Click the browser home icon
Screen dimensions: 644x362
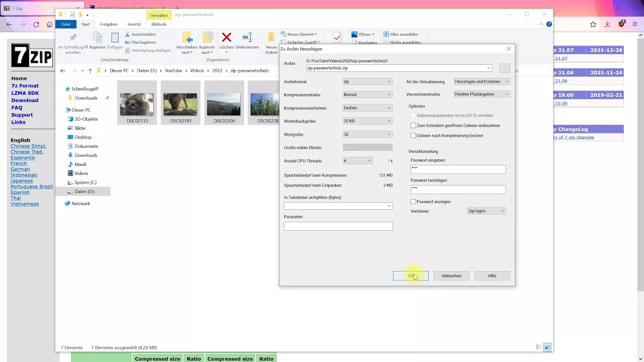49,24
